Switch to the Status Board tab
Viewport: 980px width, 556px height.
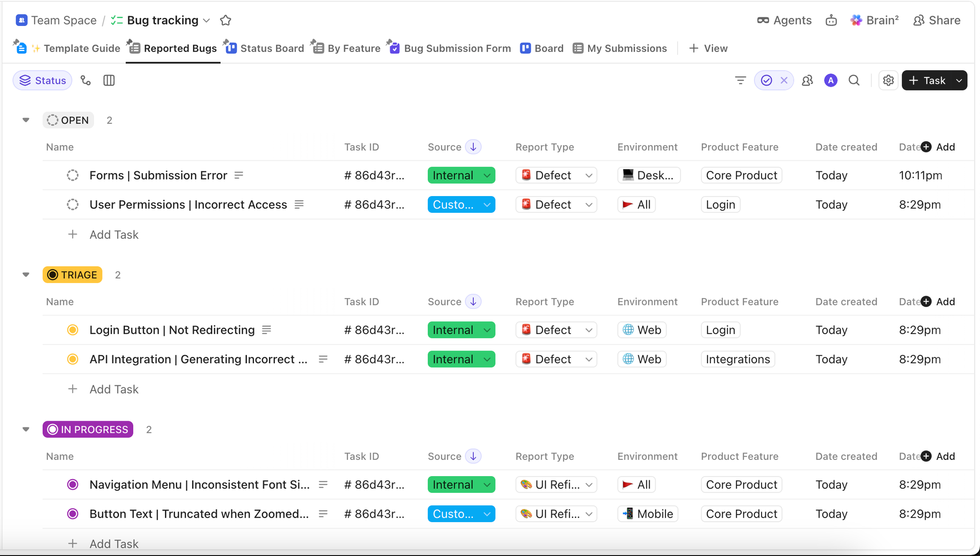(265, 48)
